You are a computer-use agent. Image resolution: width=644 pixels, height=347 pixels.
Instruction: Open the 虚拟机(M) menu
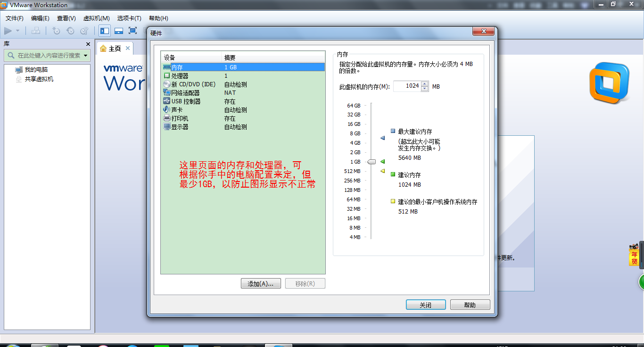click(x=97, y=18)
